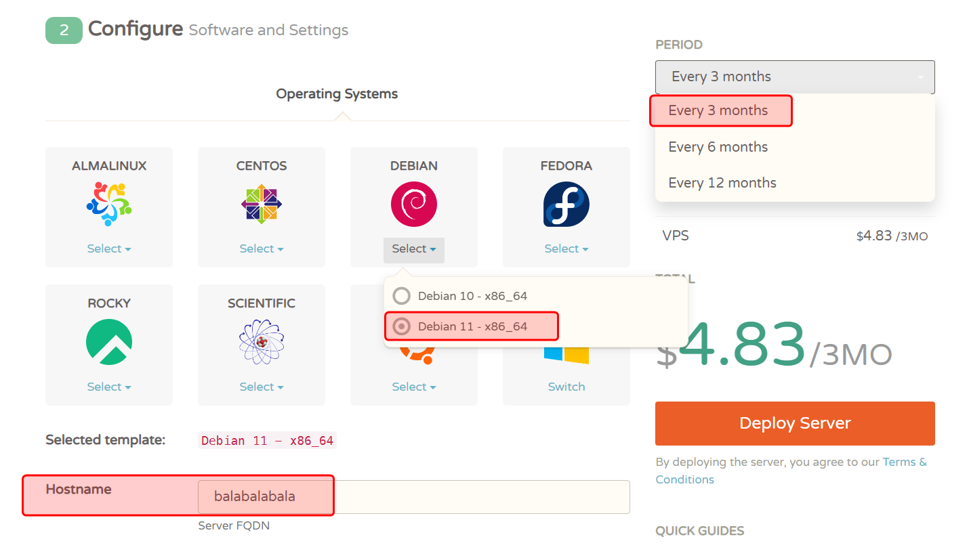Choose Every 12 months period option
The height and width of the screenshot is (560, 969).
(x=722, y=183)
